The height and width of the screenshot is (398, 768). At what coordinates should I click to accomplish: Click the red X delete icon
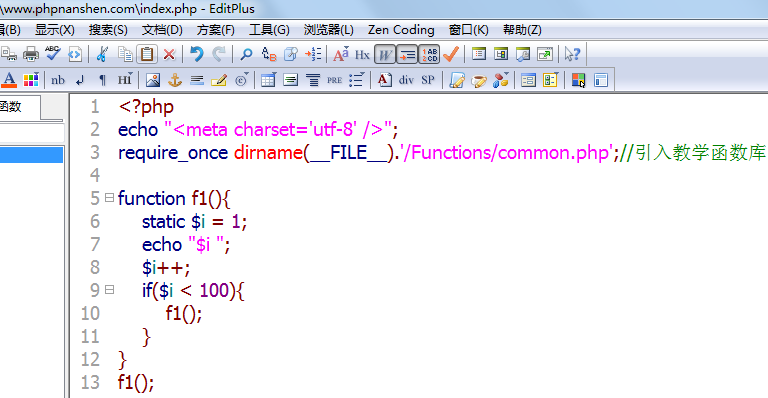(169, 54)
